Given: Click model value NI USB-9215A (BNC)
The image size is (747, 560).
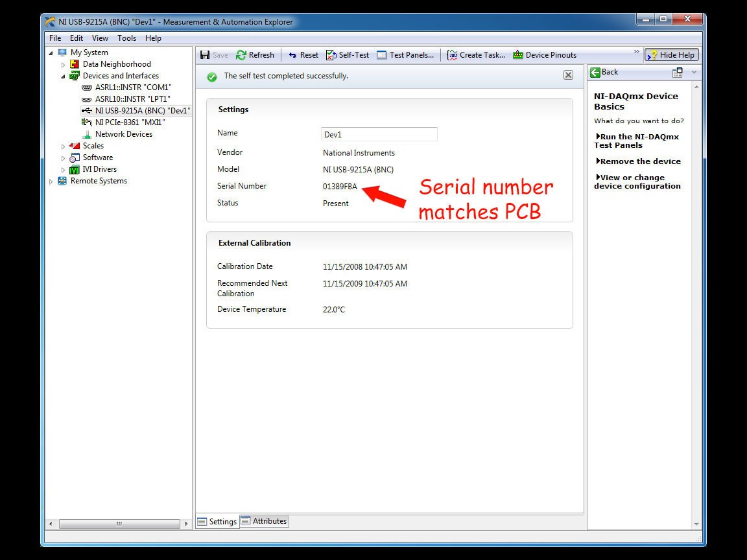Looking at the screenshot, I should click(358, 170).
